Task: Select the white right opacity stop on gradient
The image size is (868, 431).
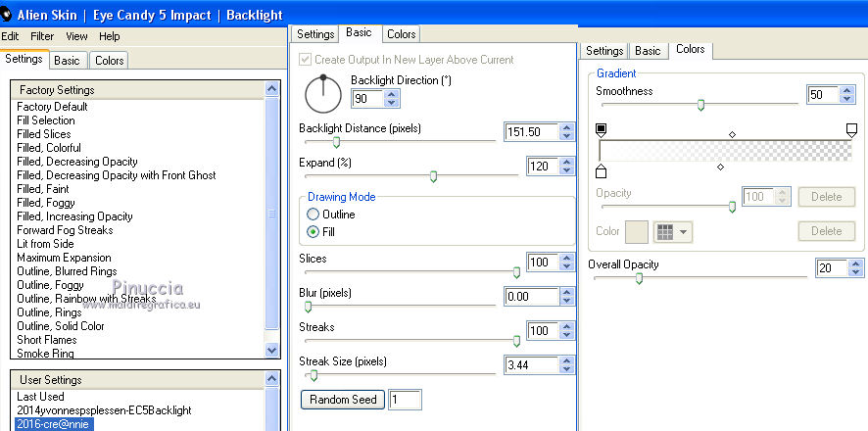Action: [852, 130]
